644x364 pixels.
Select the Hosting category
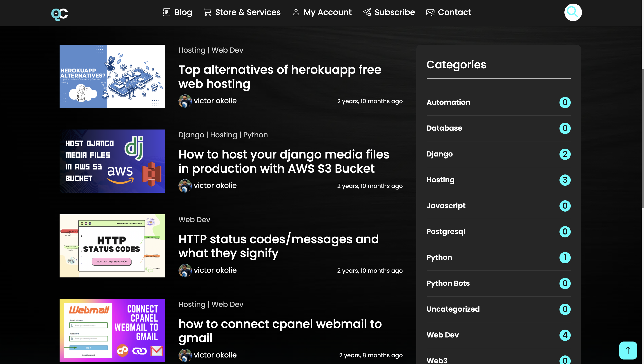pos(440,180)
